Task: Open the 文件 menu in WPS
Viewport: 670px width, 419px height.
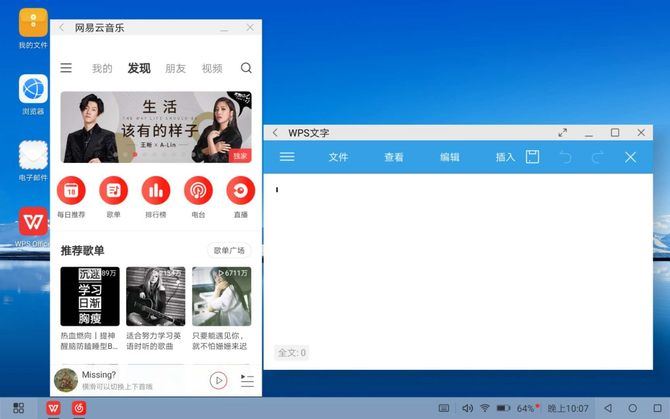Action: (338, 157)
